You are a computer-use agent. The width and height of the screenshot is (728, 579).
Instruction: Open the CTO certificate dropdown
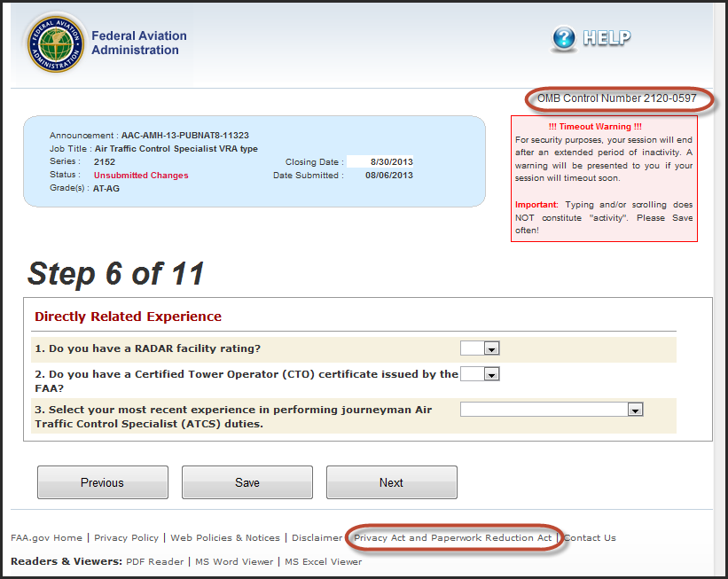[x=480, y=374]
